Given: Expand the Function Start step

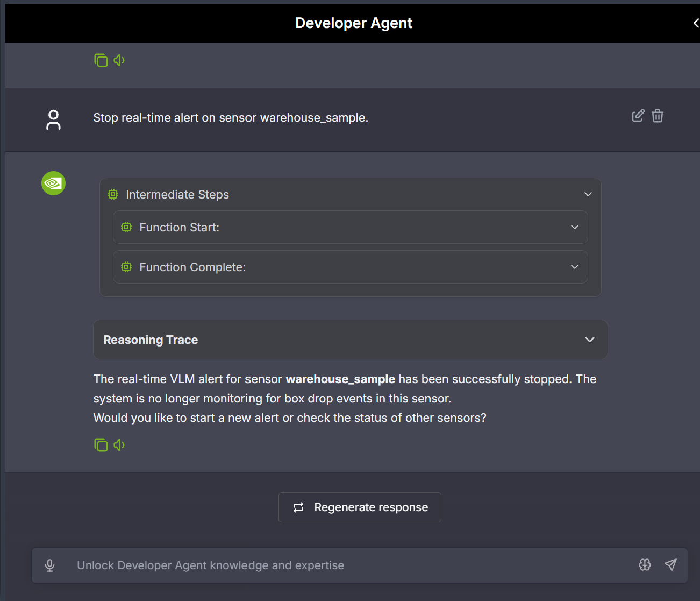Looking at the screenshot, I should point(574,227).
